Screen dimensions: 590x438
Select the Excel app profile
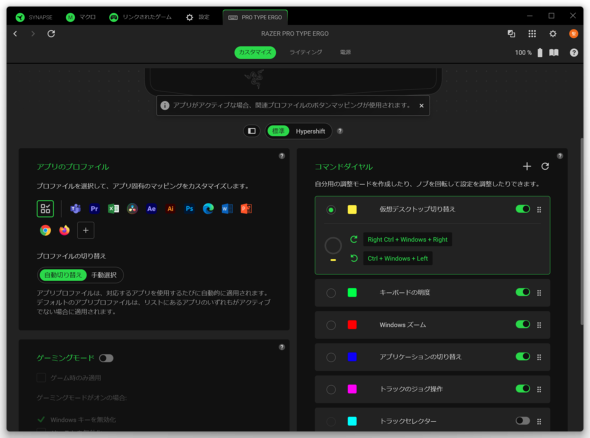[x=113, y=208]
